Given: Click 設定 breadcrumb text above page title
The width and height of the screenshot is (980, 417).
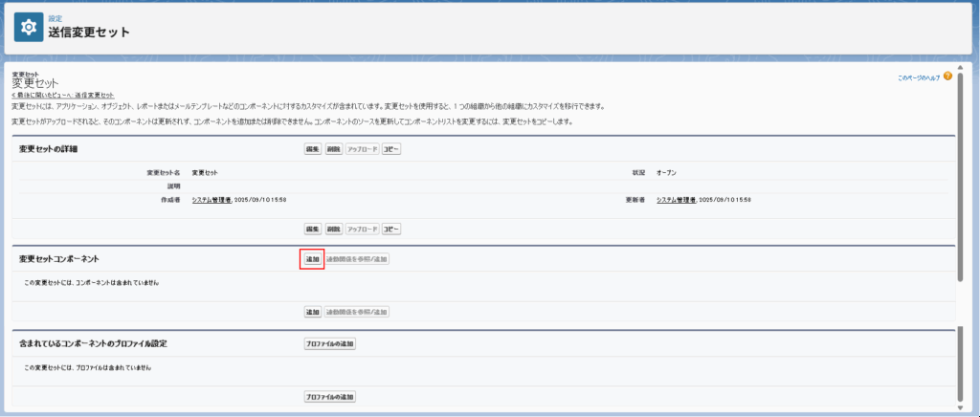Looking at the screenshot, I should click(x=55, y=18).
